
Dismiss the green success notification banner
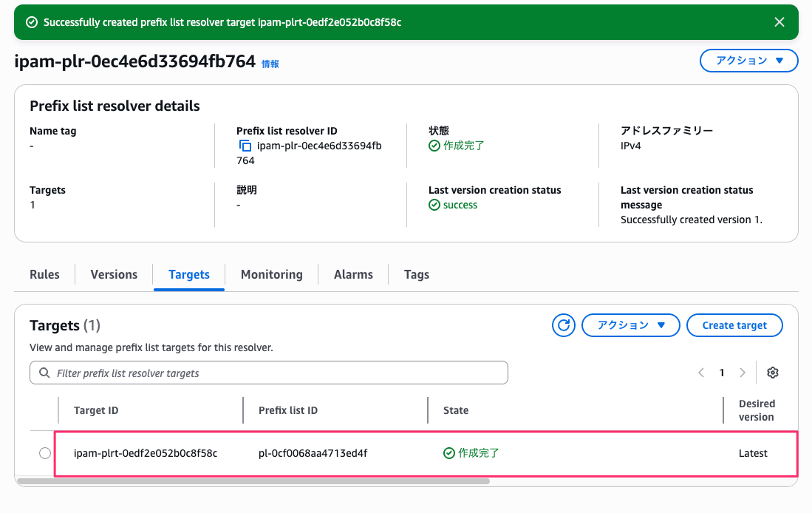[779, 22]
